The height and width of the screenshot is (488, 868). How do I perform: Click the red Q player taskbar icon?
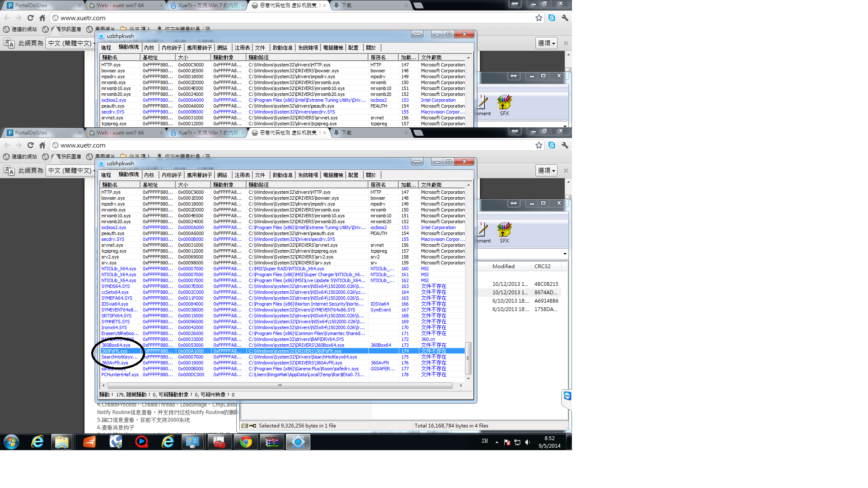(141, 442)
